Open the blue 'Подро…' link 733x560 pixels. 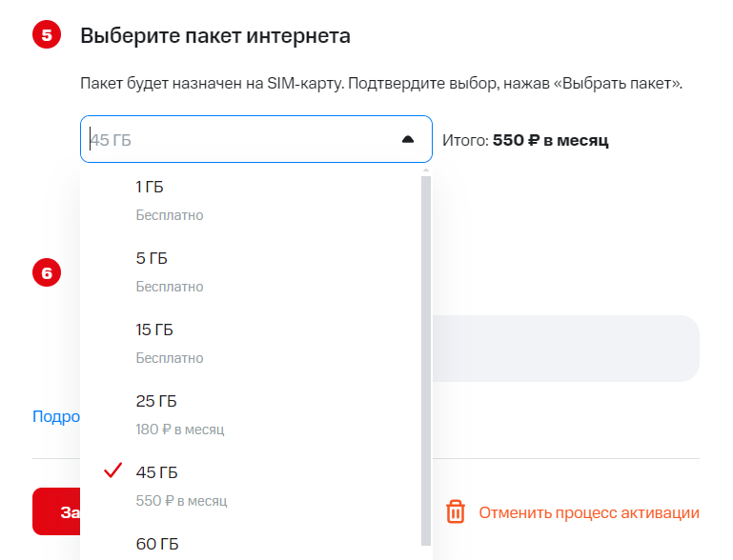pos(55,416)
